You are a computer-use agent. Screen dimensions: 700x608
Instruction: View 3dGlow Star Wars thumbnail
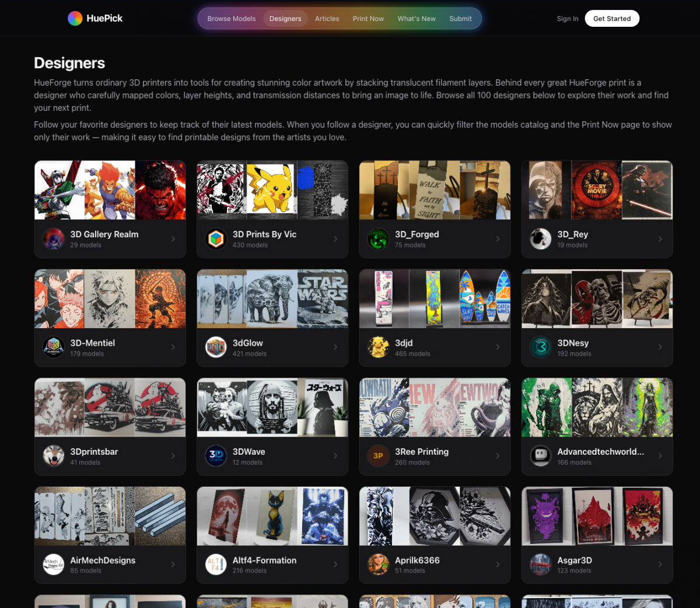point(323,298)
